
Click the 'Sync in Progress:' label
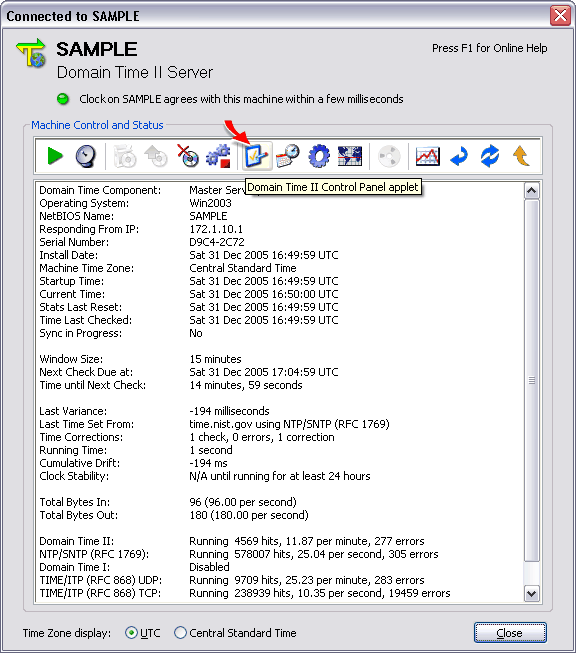pyautogui.click(x=80, y=333)
